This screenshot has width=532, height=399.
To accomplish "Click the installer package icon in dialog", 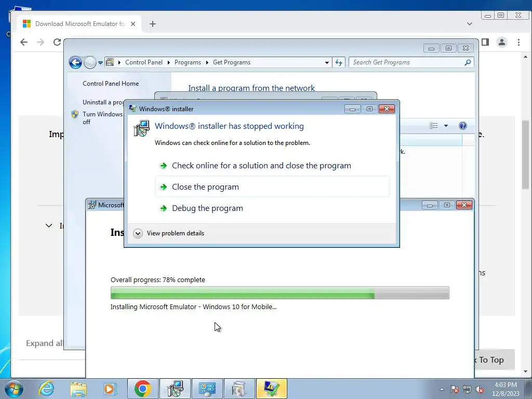I will pos(141,128).
